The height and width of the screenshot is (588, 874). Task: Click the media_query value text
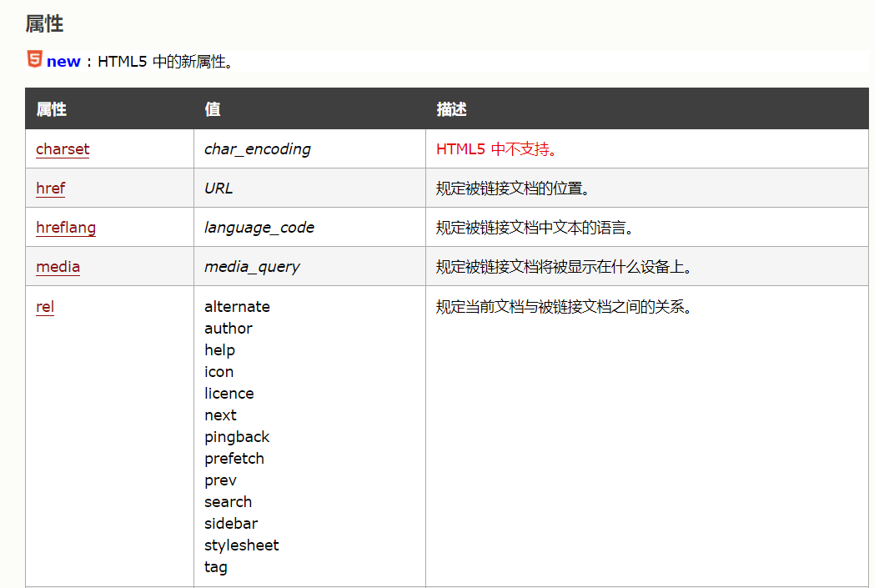[254, 266]
